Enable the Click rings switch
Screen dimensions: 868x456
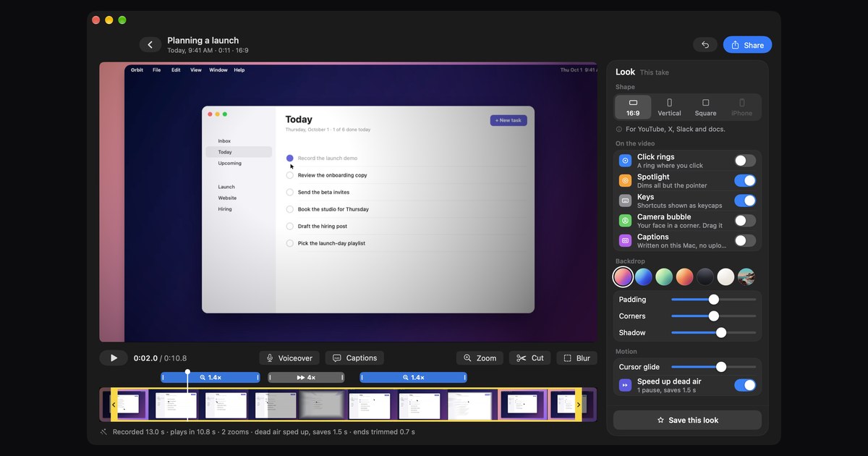coord(745,161)
